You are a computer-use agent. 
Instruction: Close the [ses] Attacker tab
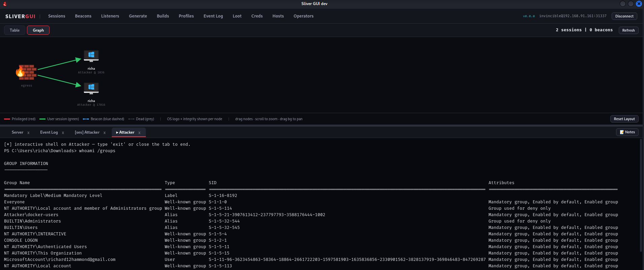(104, 133)
